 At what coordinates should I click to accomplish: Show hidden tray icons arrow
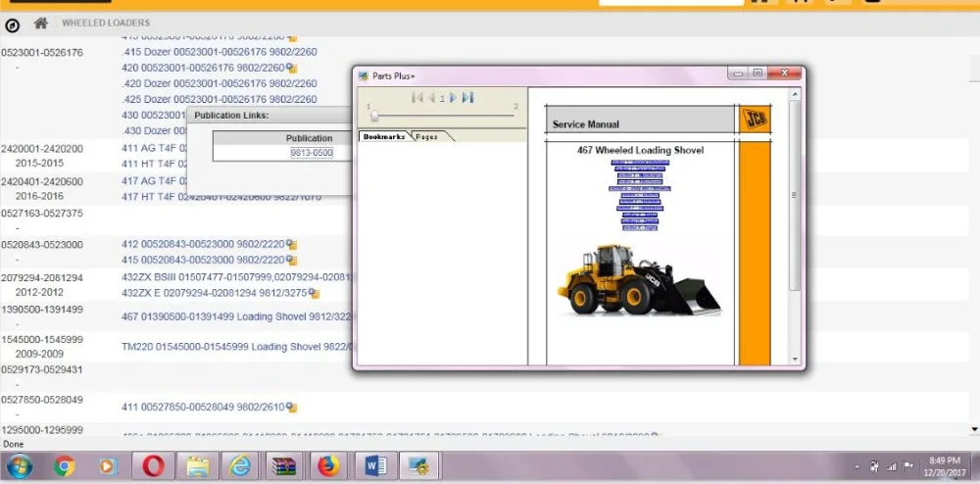(x=857, y=466)
